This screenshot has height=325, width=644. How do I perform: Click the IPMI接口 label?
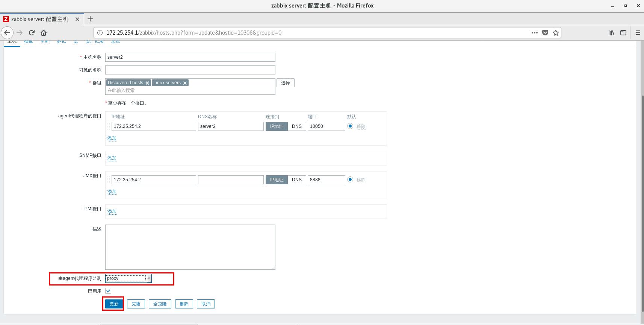pyautogui.click(x=92, y=209)
